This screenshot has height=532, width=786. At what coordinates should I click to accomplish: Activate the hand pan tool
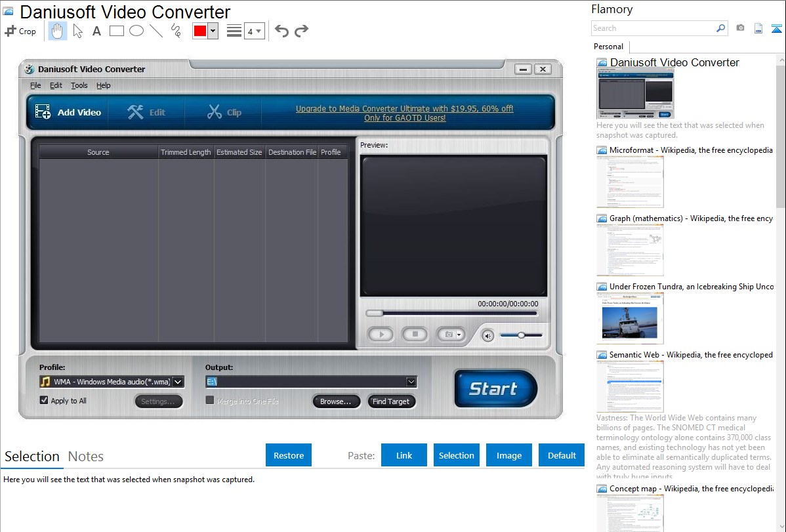click(x=57, y=31)
